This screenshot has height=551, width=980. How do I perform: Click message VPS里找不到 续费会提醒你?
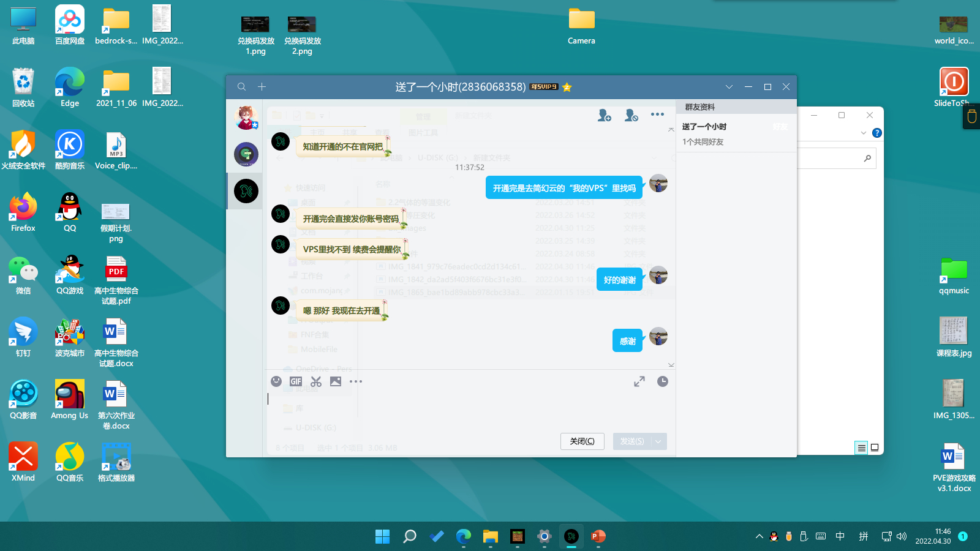pos(352,249)
